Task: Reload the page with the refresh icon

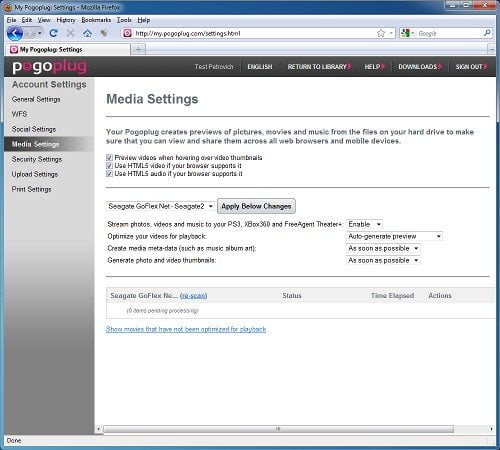Action: pos(54,33)
